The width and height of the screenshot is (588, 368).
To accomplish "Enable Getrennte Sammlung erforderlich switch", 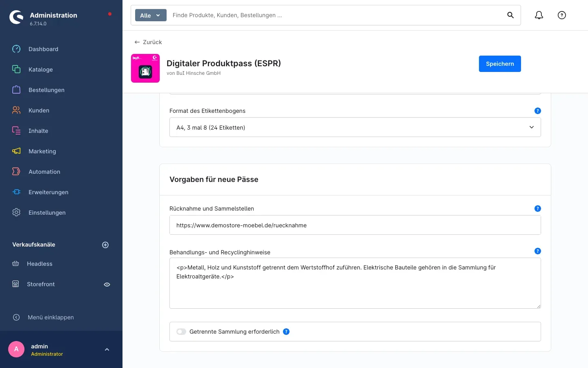I will [x=181, y=332].
